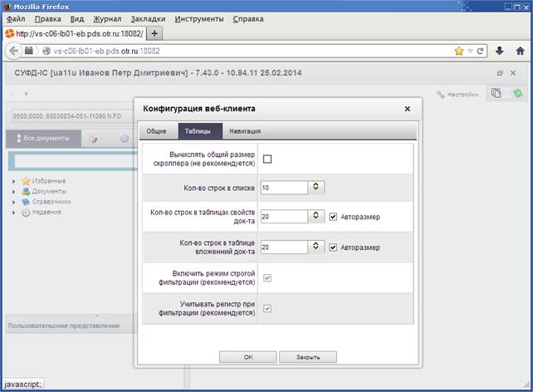Close the Конфигурация веб-клиента dialog with X

point(408,109)
